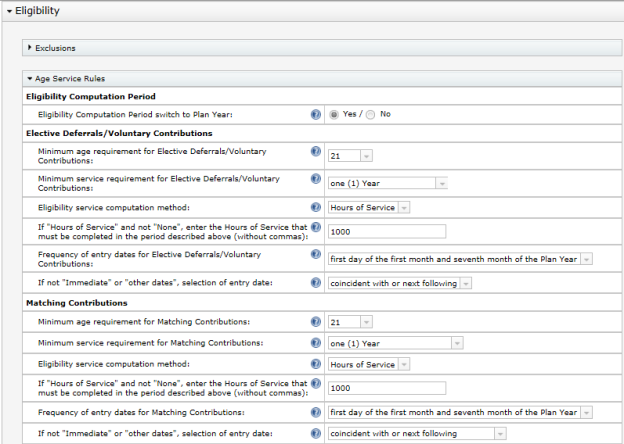624x444 pixels.
Task: Open help icon for Elective Deferrals minimum age
Action: click(x=316, y=152)
